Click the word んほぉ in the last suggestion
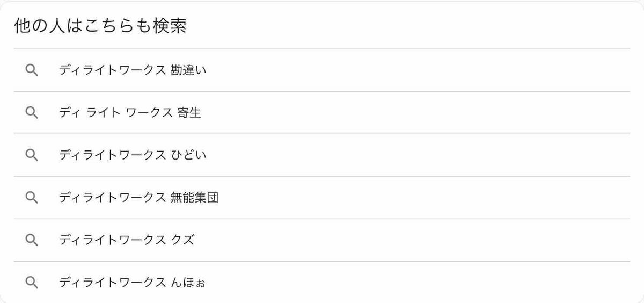The width and height of the screenshot is (644, 303). 188,282
